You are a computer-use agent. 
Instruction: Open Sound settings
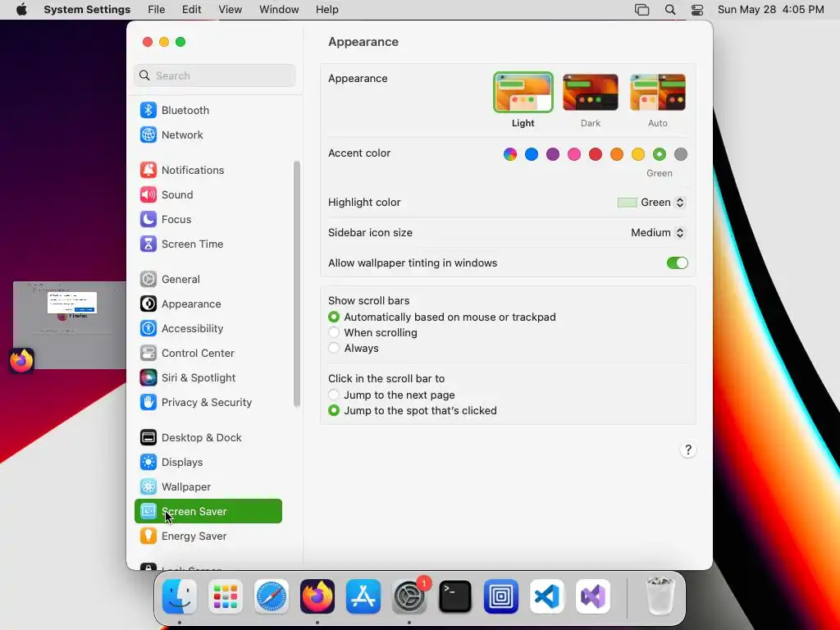[208, 194]
